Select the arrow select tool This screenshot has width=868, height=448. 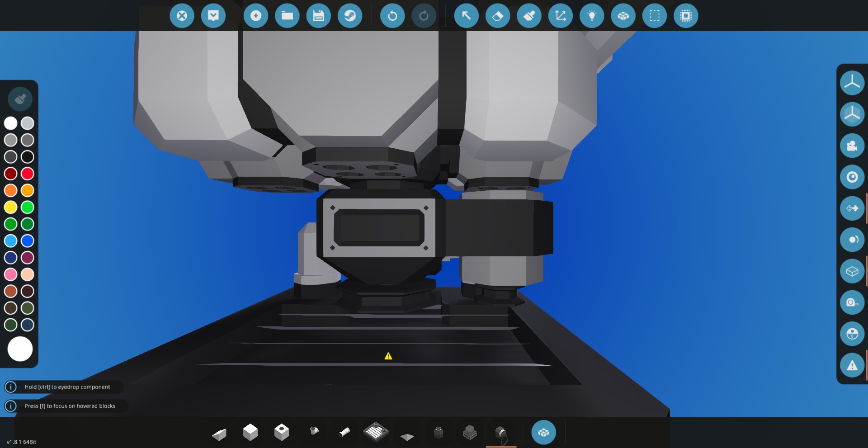(x=467, y=16)
